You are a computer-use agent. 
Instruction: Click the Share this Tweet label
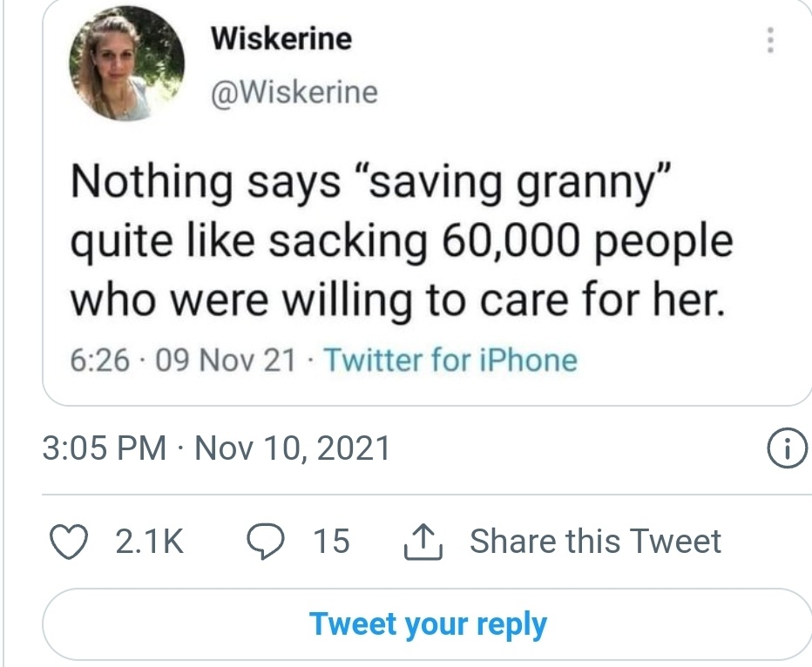pyautogui.click(x=595, y=541)
